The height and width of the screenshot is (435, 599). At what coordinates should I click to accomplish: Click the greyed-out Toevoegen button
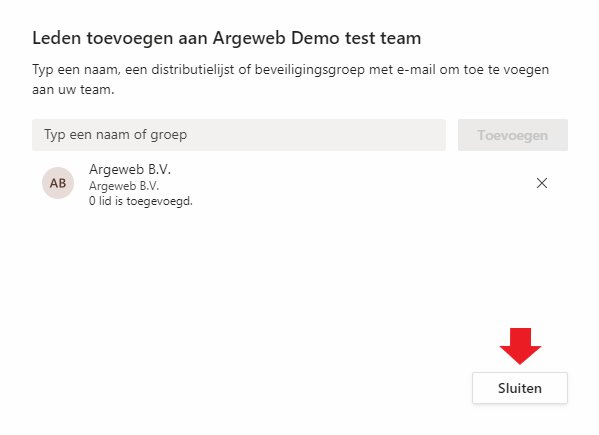click(x=513, y=135)
